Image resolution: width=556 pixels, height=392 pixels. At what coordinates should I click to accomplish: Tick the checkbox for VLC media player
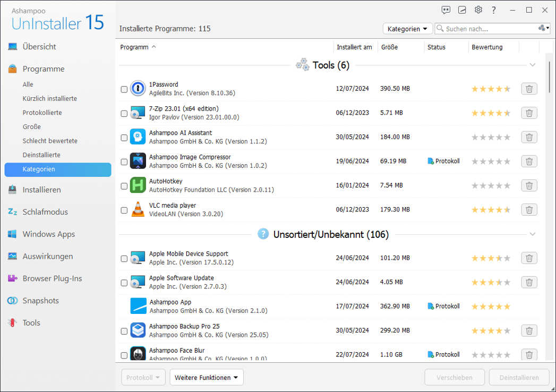click(x=124, y=209)
